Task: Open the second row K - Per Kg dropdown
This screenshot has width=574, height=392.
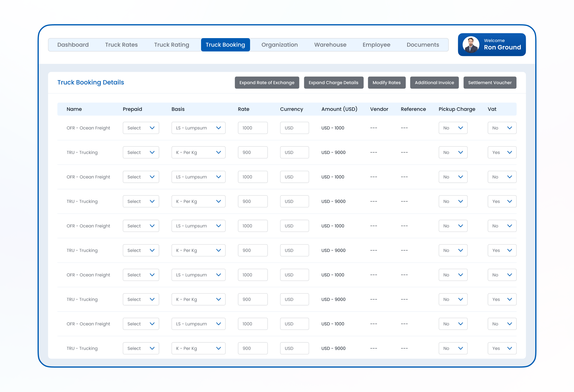Action: tap(198, 152)
